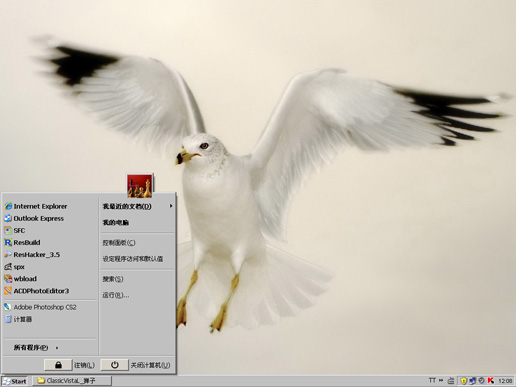Click the round gray tray icon
Image resolution: width=516 pixels, height=387 pixels.
click(481, 380)
